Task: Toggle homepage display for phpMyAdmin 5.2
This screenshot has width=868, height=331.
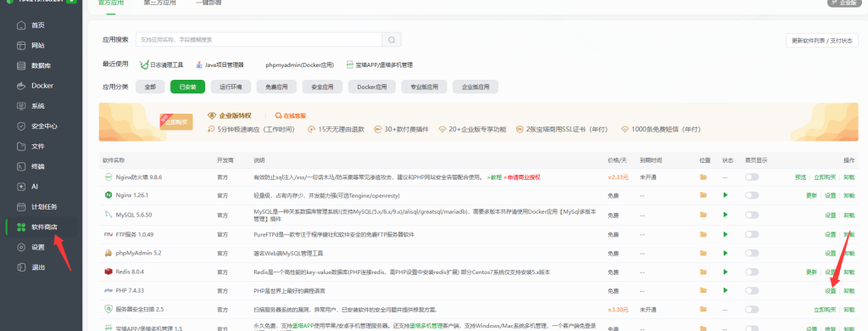Action: pyautogui.click(x=752, y=254)
